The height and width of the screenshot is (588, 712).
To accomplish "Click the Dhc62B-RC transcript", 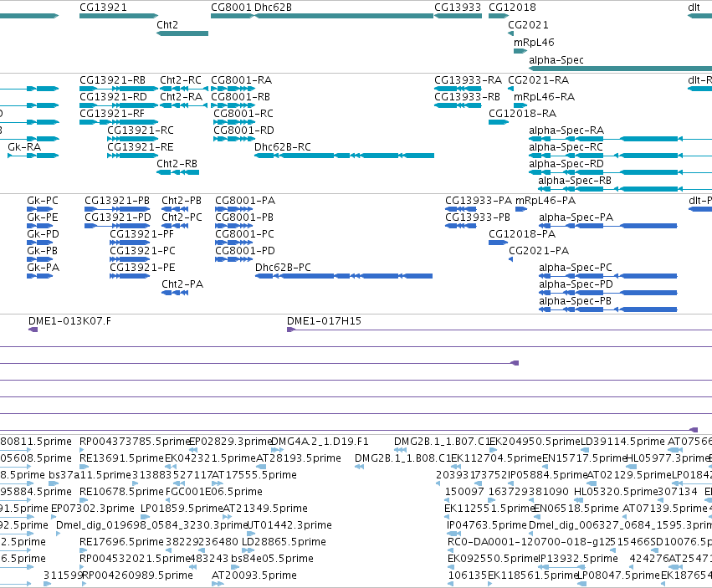I will click(x=344, y=156).
